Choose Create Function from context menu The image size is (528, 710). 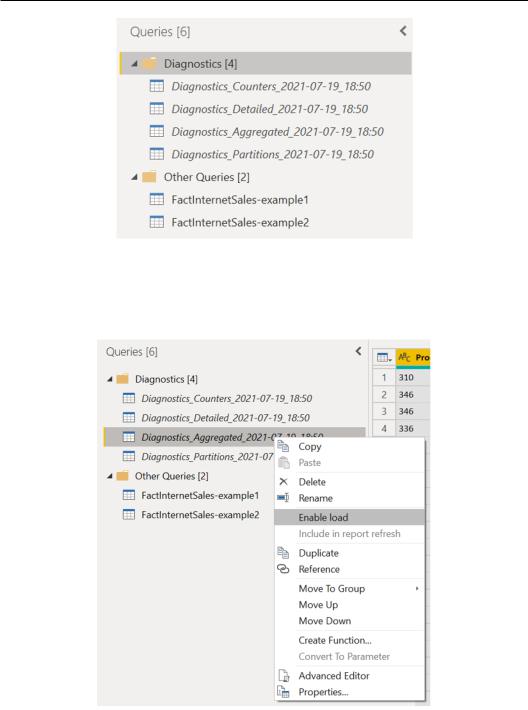(x=335, y=640)
